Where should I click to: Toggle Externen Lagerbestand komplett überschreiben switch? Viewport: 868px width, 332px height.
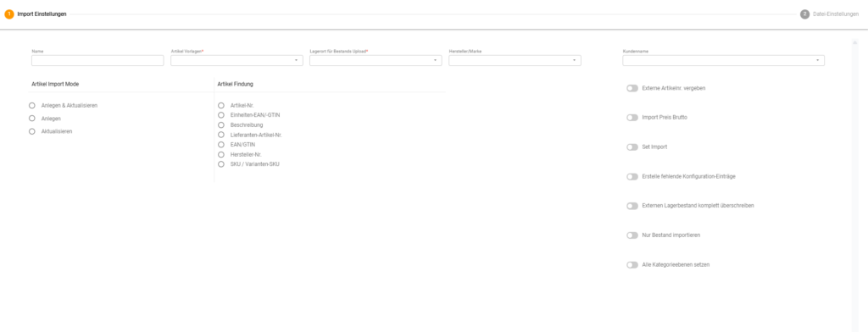pos(632,206)
